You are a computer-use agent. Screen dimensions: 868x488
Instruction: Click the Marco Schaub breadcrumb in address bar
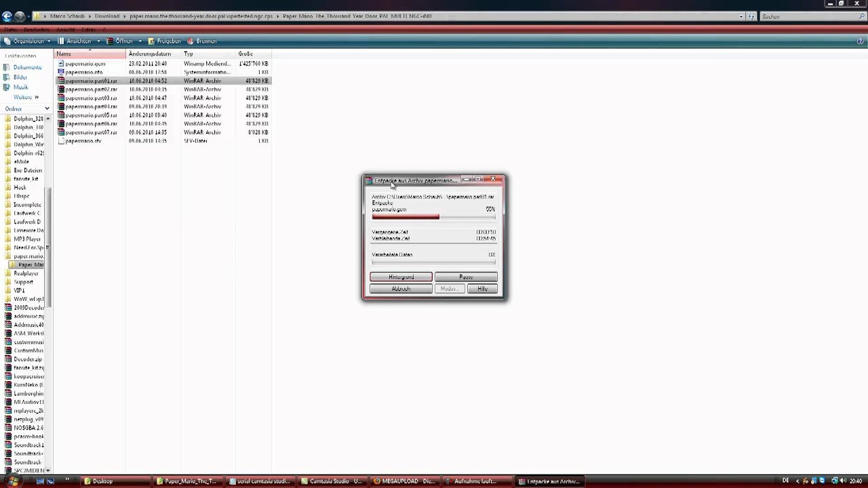66,16
